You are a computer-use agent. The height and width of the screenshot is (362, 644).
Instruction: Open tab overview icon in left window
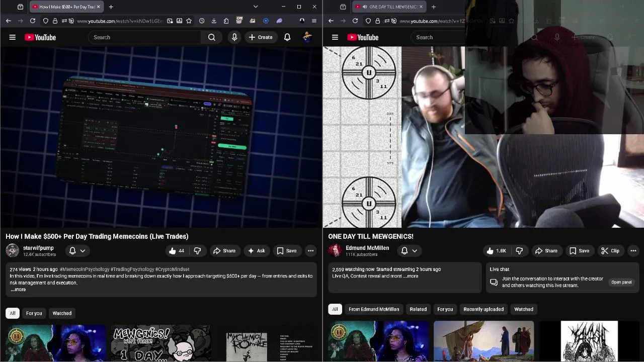click(x=20, y=7)
